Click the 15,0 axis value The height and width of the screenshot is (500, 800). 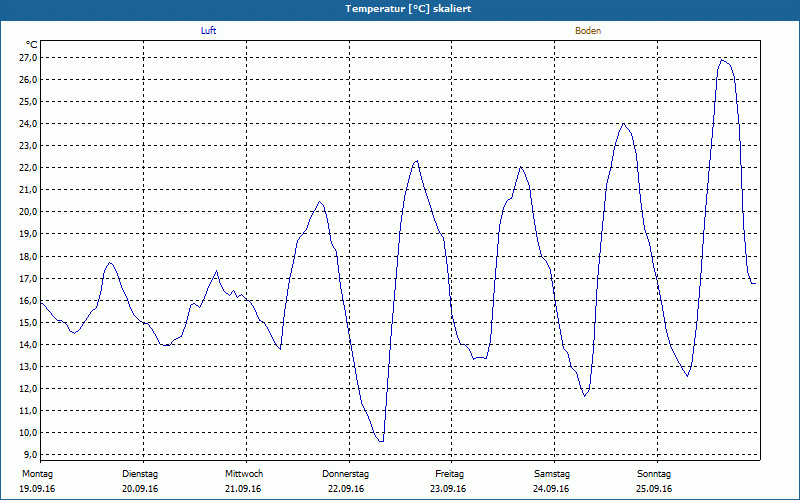coord(28,322)
